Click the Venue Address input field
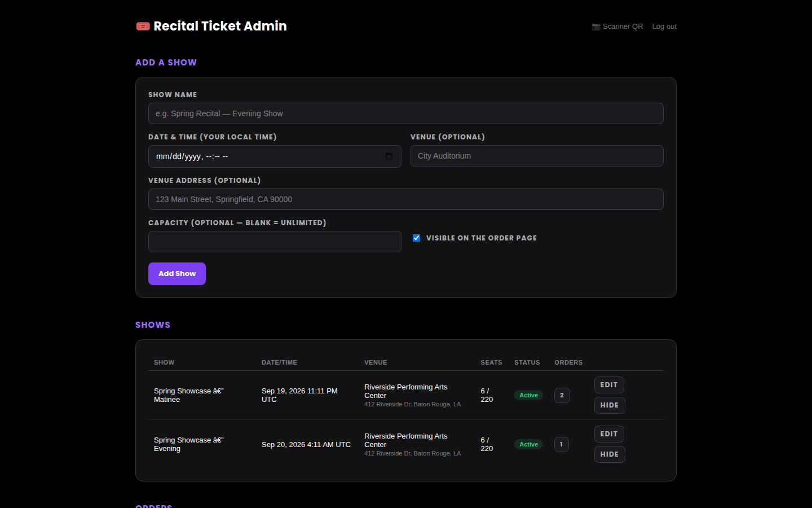The width and height of the screenshot is (812, 508). [x=406, y=199]
